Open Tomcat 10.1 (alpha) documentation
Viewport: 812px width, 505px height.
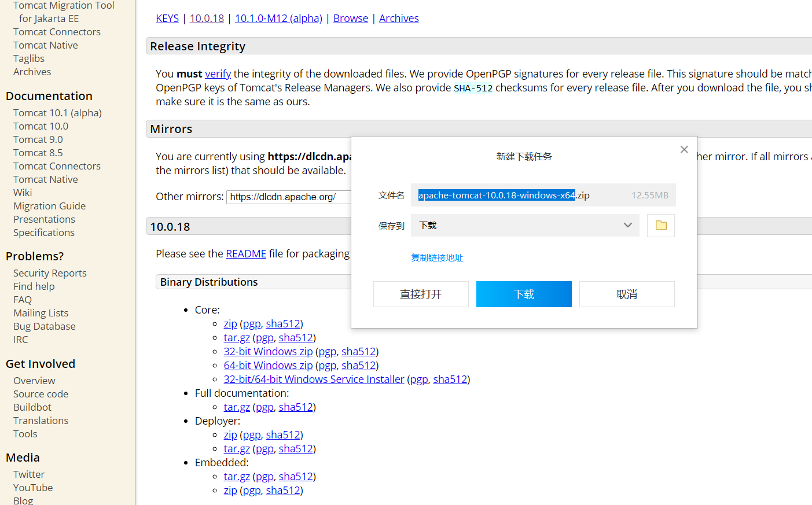click(57, 113)
